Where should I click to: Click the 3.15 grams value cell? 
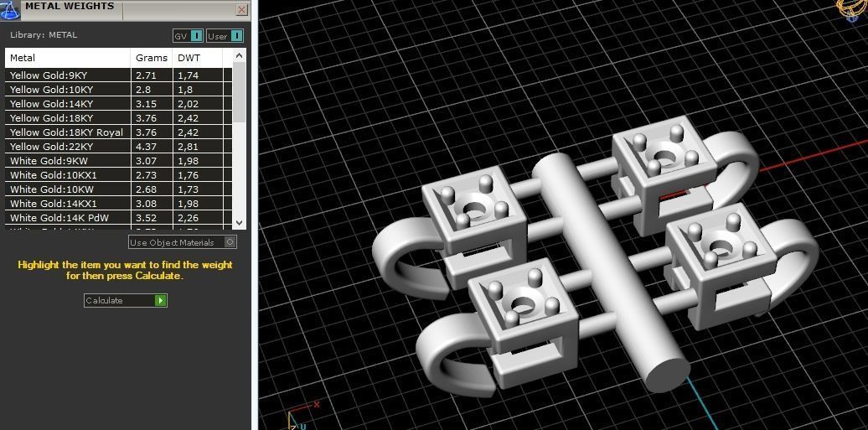click(152, 104)
